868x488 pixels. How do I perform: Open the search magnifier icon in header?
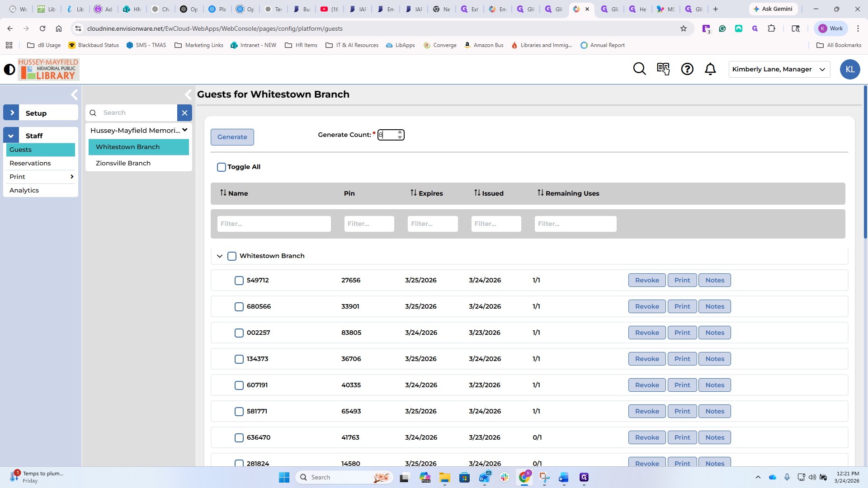tap(639, 69)
